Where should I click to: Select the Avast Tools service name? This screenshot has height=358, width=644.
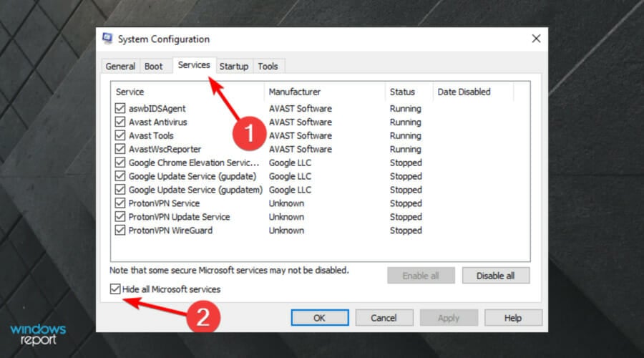coord(151,135)
